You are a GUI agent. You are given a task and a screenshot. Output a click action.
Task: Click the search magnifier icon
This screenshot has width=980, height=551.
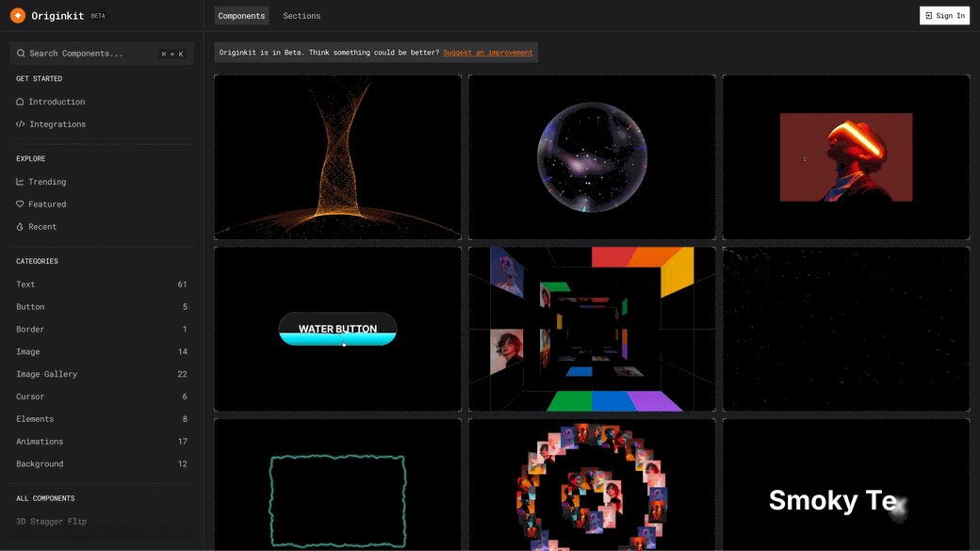point(21,53)
